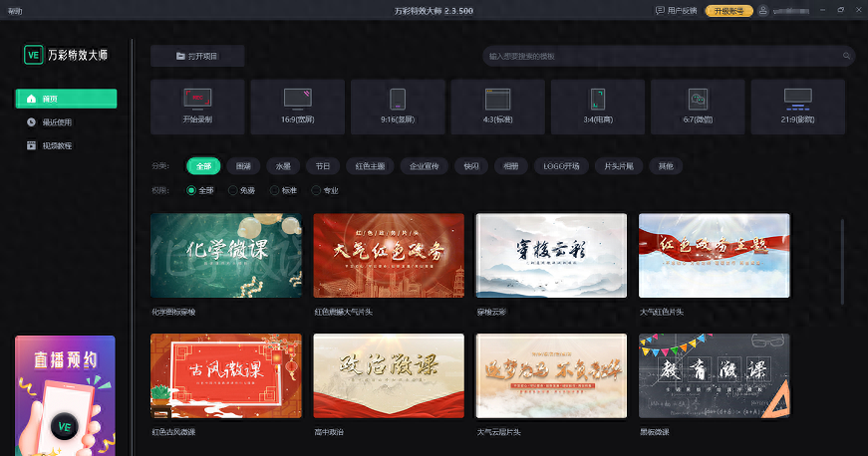Filter templates by 水墨 category
The width and height of the screenshot is (868, 456).
pos(283,166)
